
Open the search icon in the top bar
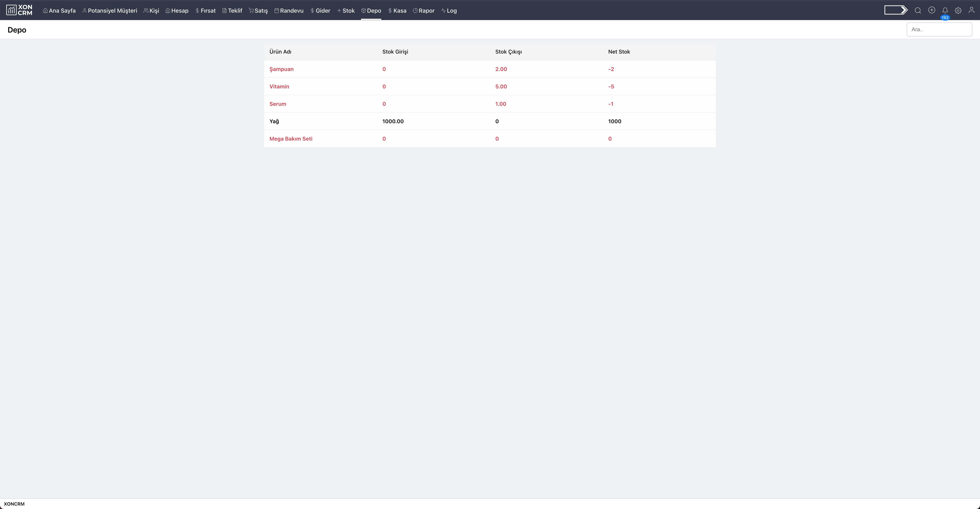point(918,10)
